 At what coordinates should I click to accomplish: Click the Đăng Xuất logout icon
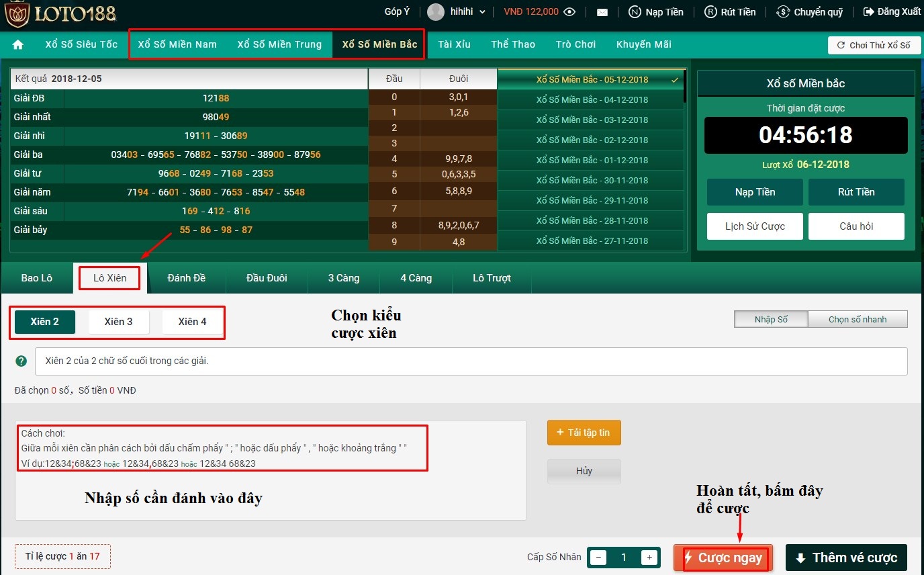[869, 12]
